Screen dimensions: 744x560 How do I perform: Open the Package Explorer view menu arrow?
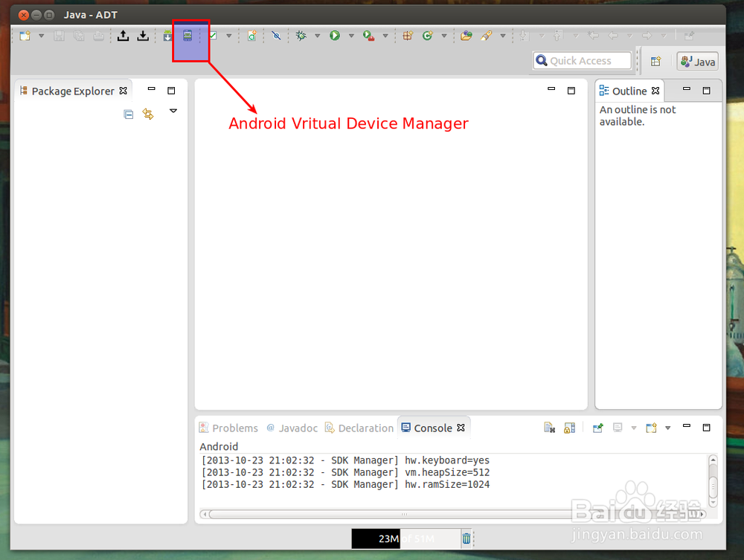tap(173, 111)
